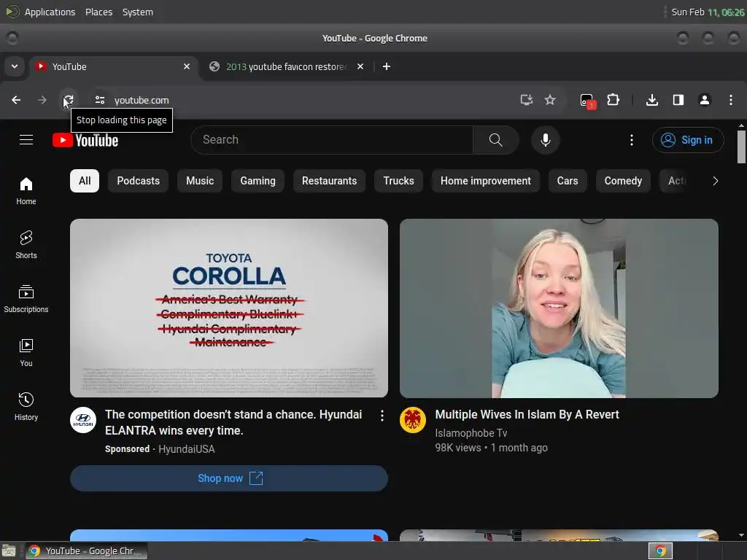This screenshot has height=560, width=747.
Task: Click the HyundaiUSA advertiser link
Action: click(x=186, y=449)
